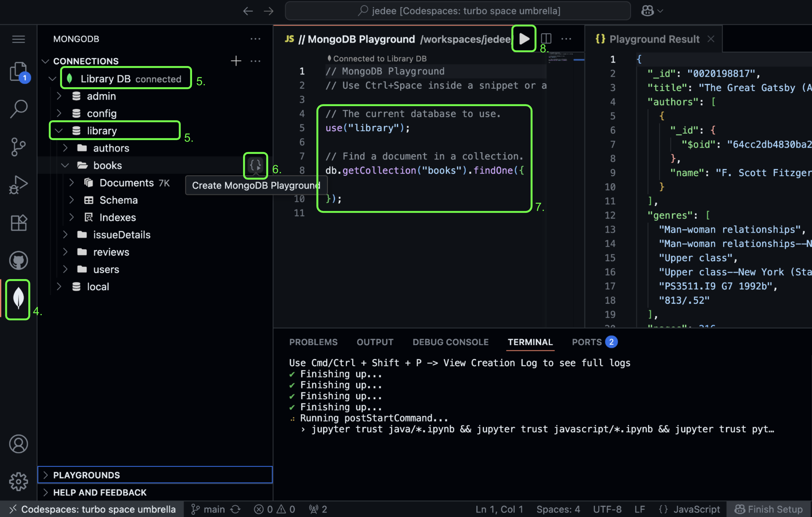Viewport: 812px width, 517px height.
Task: Click the search box showing jedee Codespaces
Action: [458, 11]
